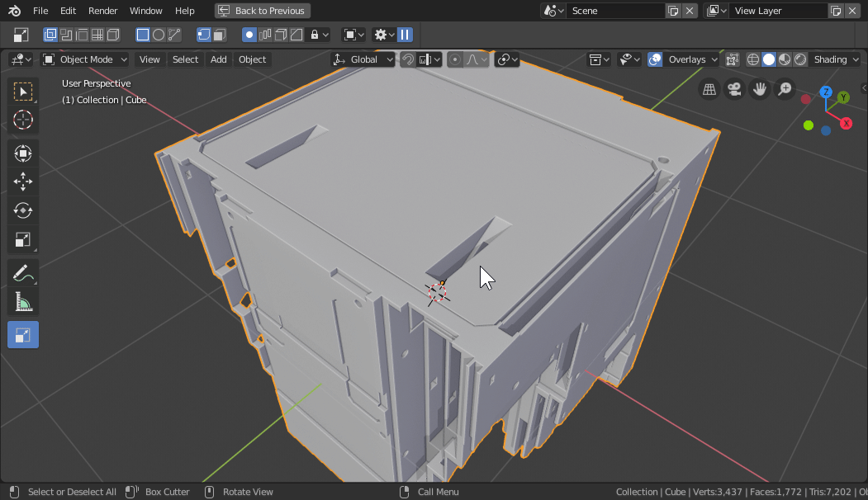Activate the Move tool

point(23,182)
